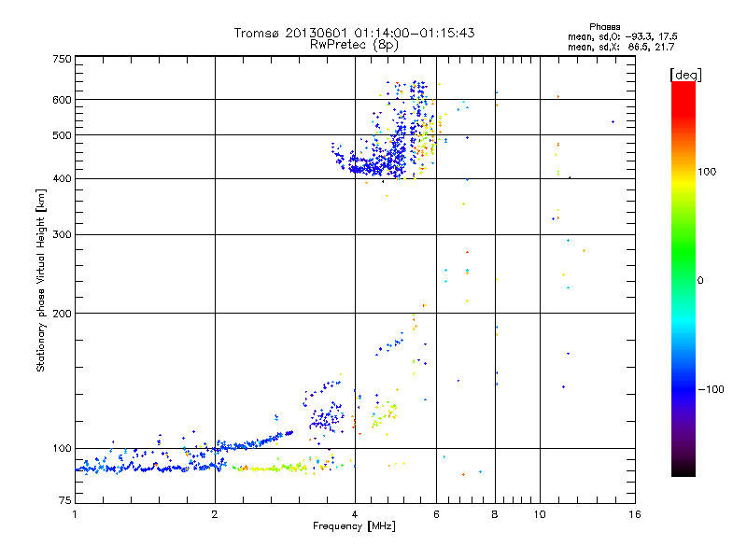Click the phase colorbar gradient
This screenshot has width=747, height=560.
pyautogui.click(x=684, y=278)
